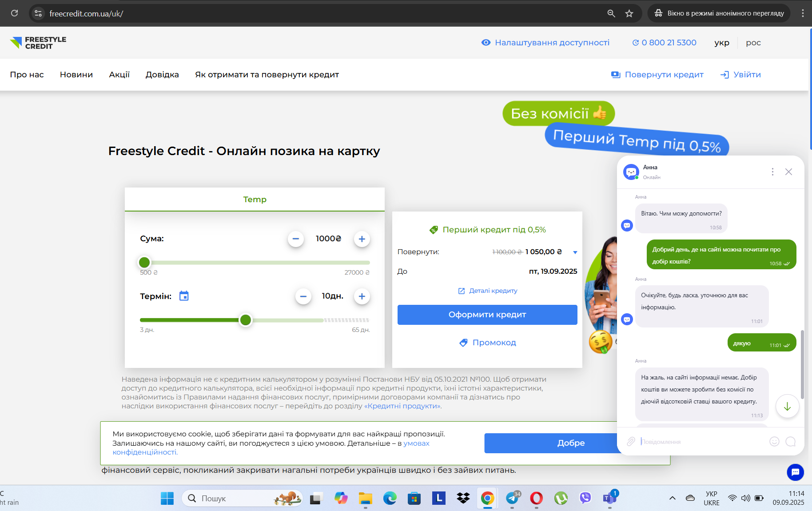Bookmark this page with the star icon

tap(629, 13)
